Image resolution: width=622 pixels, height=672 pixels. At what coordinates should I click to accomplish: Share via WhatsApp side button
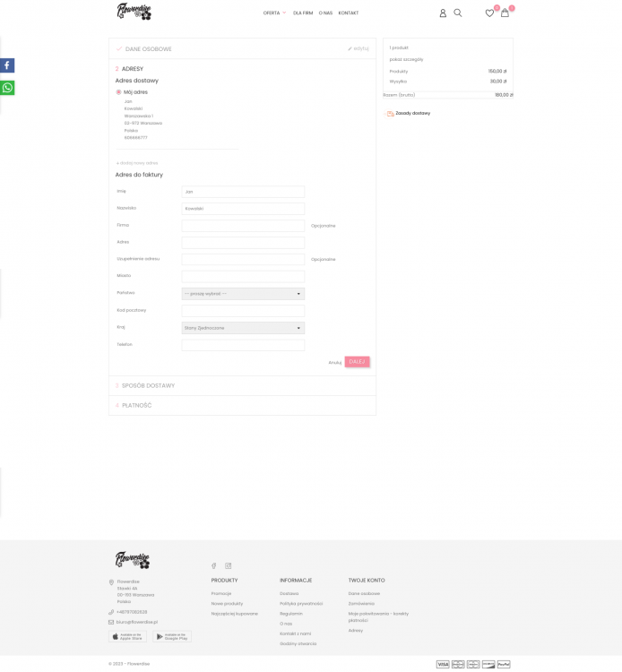point(7,88)
